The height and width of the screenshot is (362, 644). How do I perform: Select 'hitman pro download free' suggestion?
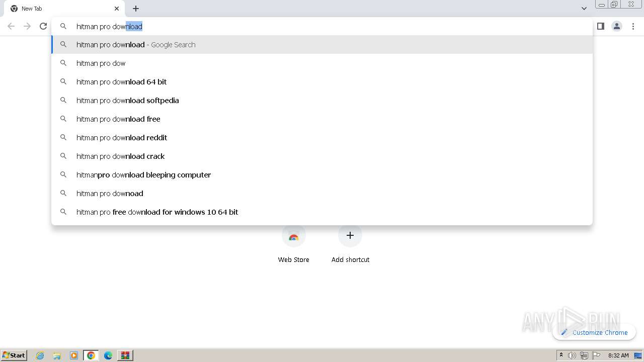click(x=322, y=119)
